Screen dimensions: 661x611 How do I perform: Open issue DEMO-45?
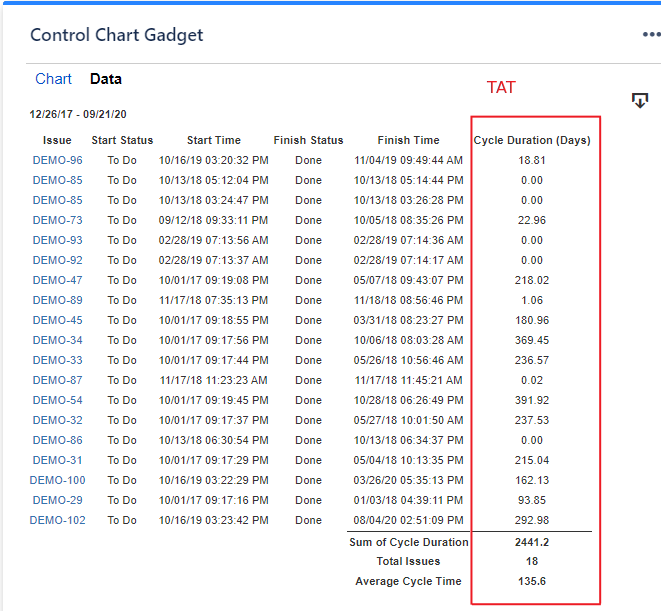pyautogui.click(x=57, y=320)
